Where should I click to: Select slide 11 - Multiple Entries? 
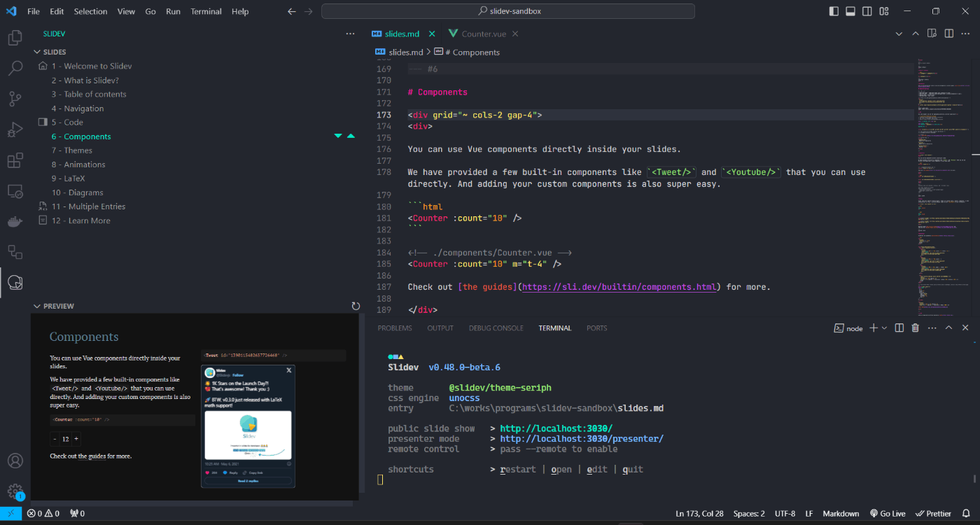pos(88,206)
